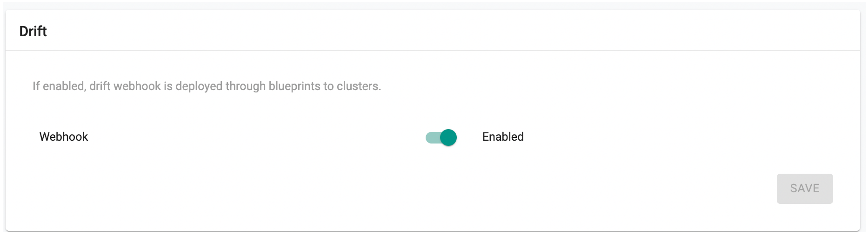Save the Drift webhook settings
Image resolution: width=868 pixels, height=235 pixels.
click(x=804, y=189)
